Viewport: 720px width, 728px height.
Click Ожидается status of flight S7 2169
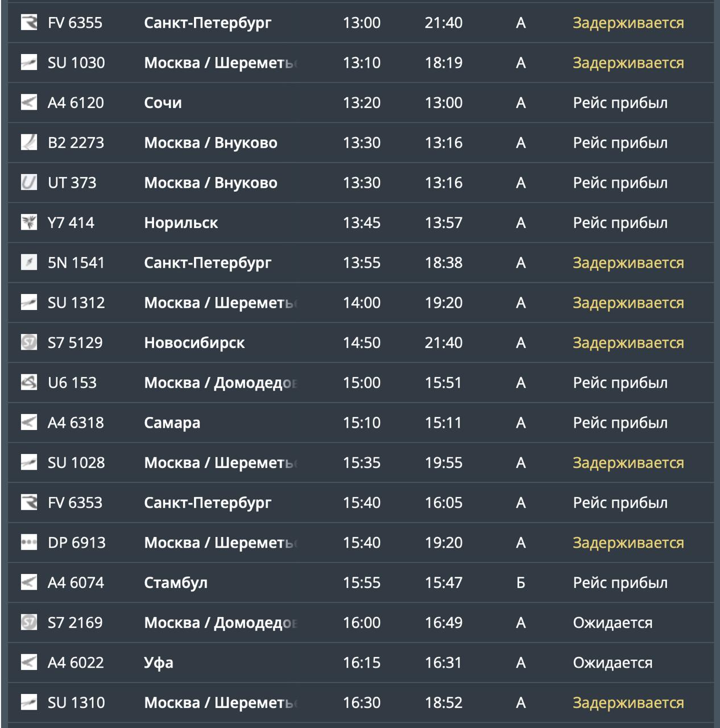point(613,623)
